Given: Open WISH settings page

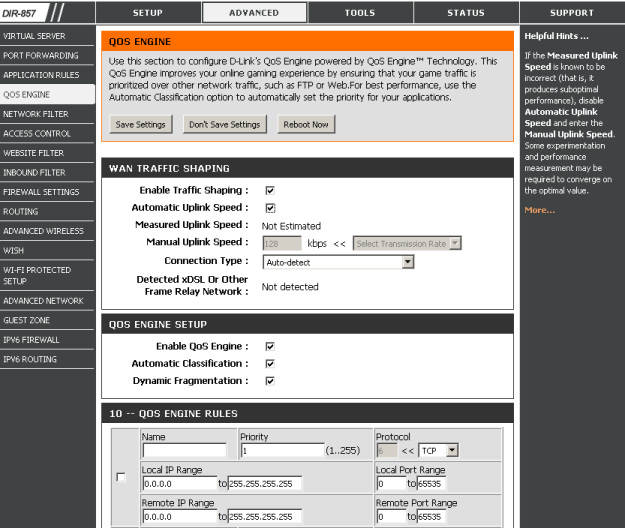Looking at the screenshot, I should point(47,251).
